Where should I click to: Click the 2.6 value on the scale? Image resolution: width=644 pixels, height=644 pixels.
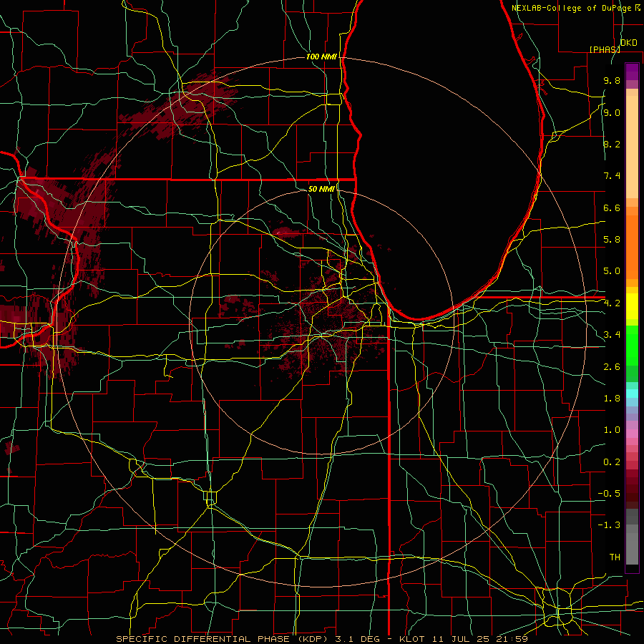point(612,367)
